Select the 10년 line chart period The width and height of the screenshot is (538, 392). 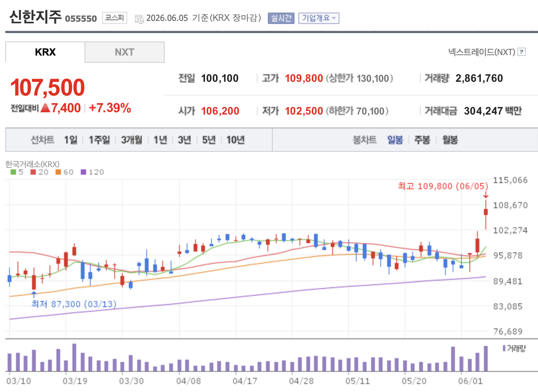235,140
